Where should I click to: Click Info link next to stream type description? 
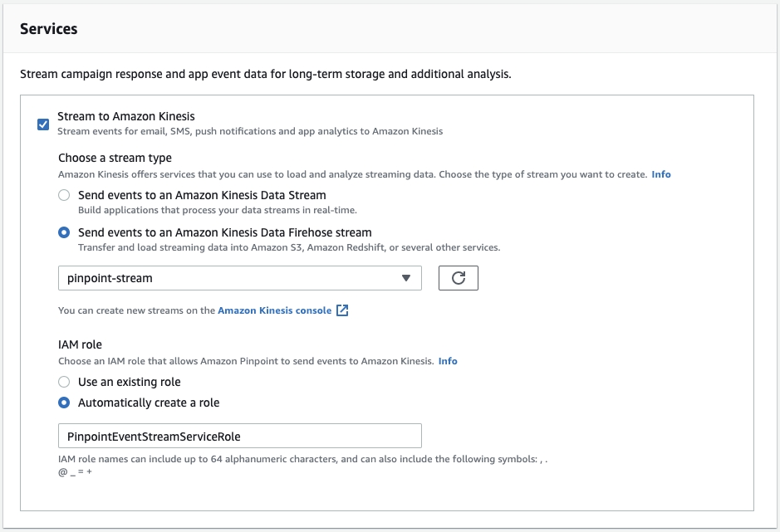coord(661,174)
